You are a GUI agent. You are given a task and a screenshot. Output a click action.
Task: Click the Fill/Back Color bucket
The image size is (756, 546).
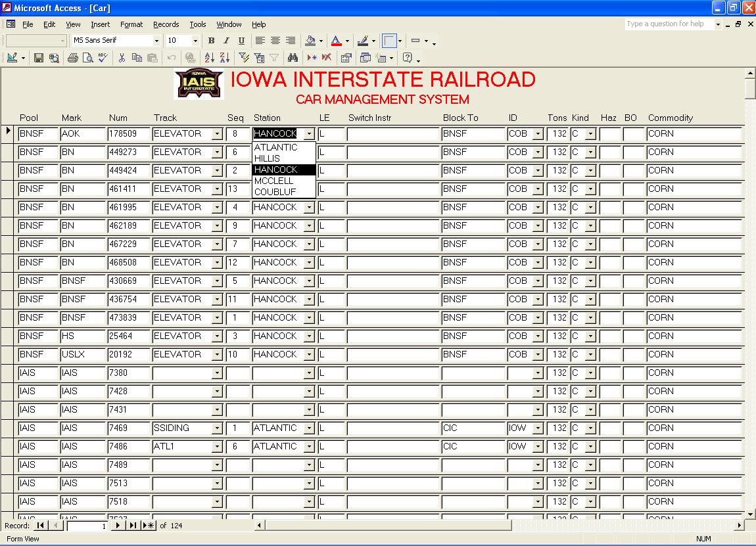click(x=310, y=41)
